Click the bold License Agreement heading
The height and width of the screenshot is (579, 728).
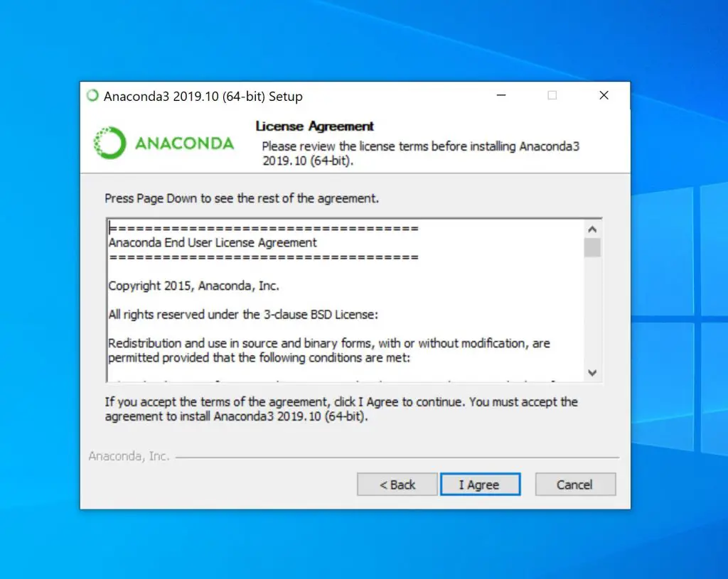(x=314, y=126)
